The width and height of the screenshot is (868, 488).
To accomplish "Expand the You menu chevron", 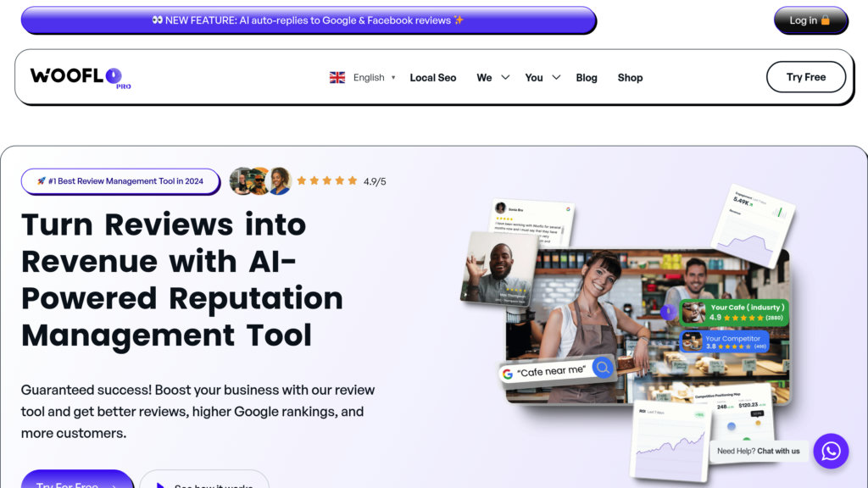I will [x=556, y=77].
